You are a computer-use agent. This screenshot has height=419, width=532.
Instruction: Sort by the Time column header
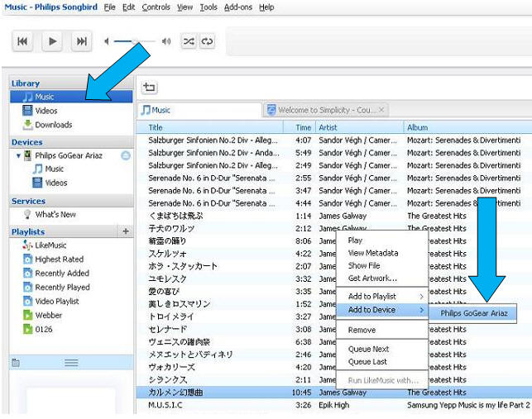click(x=300, y=127)
